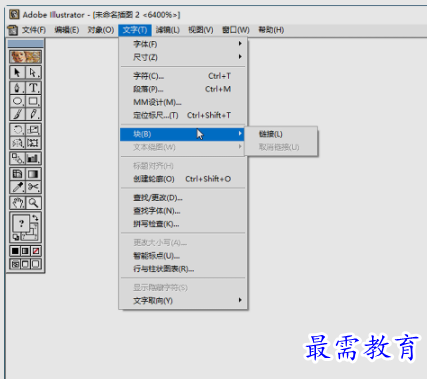Open the 窗口(W) menu
This screenshot has height=379, width=427.
coord(236,30)
